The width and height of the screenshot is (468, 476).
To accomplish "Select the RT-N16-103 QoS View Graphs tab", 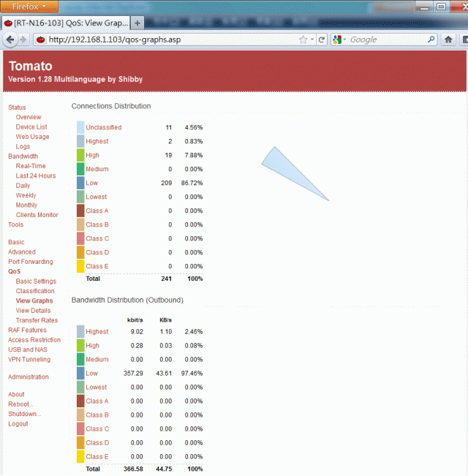I will 66,23.
